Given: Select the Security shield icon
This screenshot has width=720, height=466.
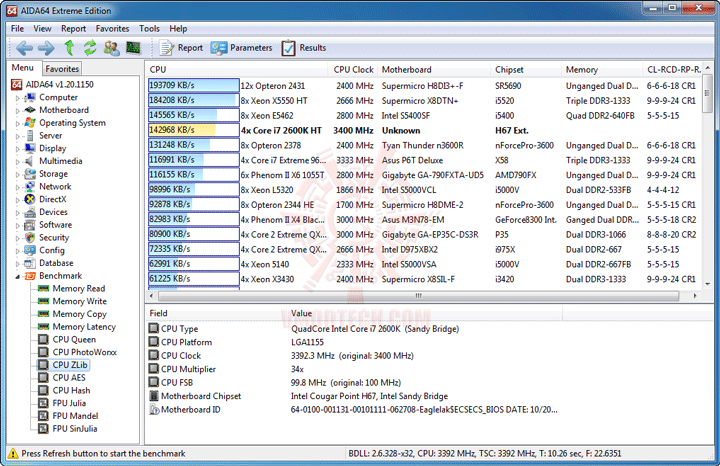Looking at the screenshot, I should coord(30,238).
